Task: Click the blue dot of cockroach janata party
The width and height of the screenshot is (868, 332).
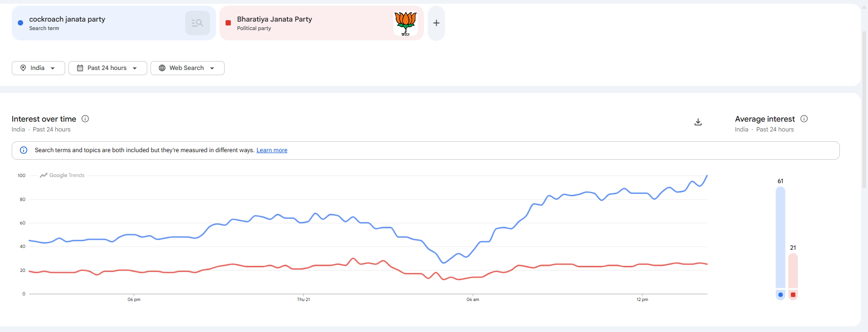Action: tap(21, 23)
